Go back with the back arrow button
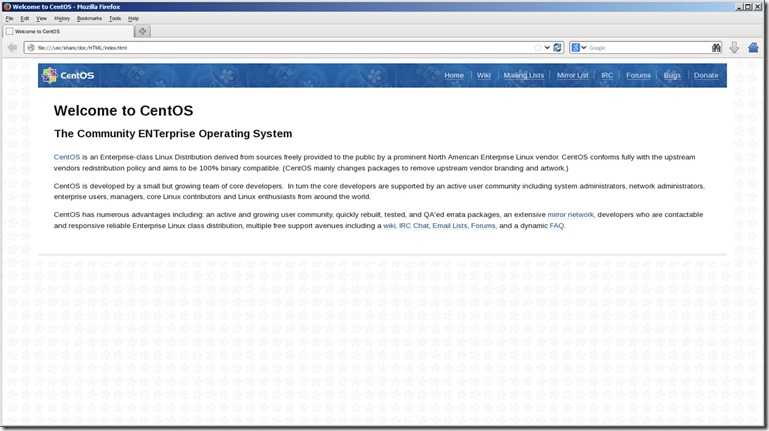This screenshot has width=769, height=431. coord(12,48)
